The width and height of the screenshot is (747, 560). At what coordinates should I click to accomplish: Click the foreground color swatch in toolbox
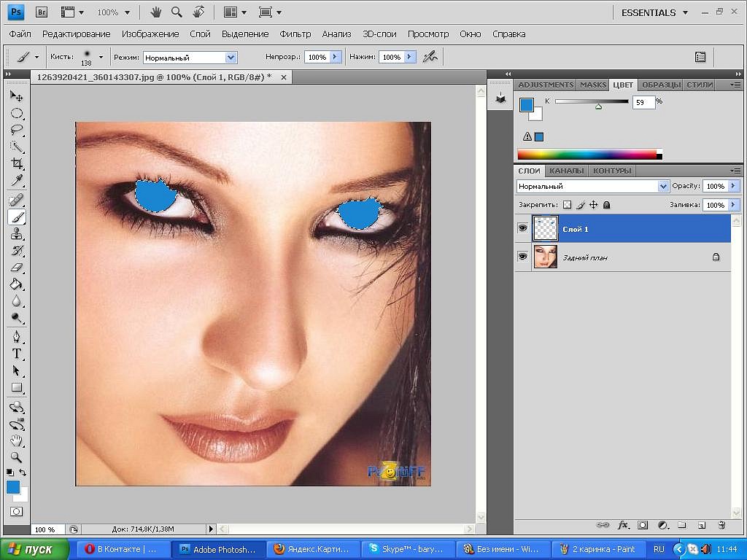13,487
